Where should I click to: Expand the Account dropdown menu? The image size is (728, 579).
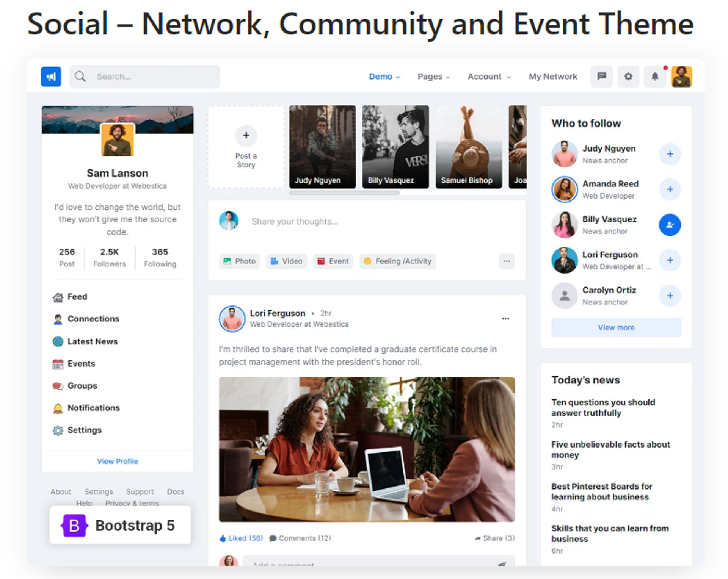pyautogui.click(x=489, y=77)
